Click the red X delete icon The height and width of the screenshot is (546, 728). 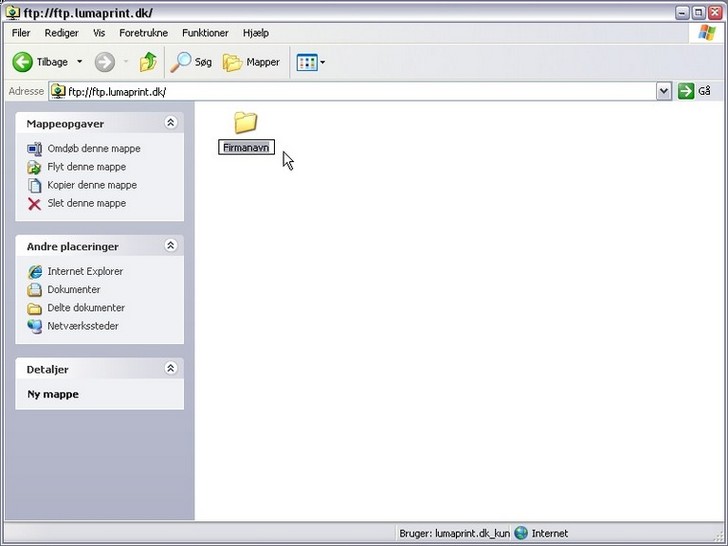coord(34,204)
